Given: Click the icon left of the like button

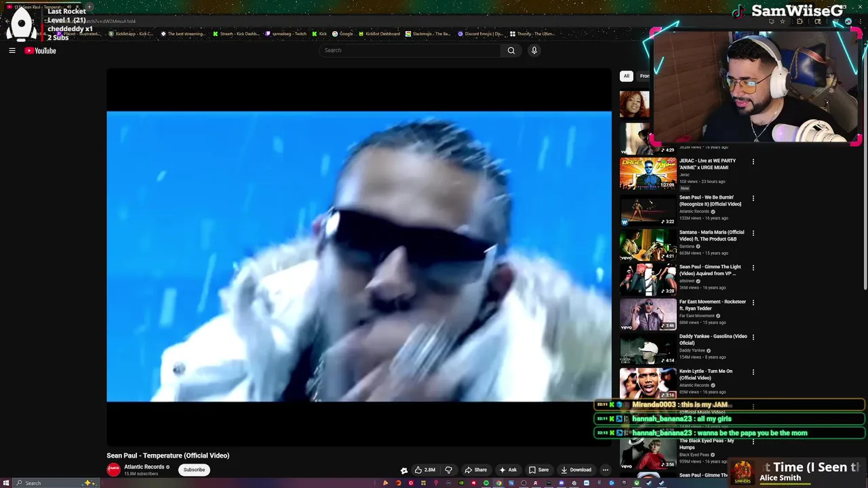Looking at the screenshot, I should coord(404,470).
